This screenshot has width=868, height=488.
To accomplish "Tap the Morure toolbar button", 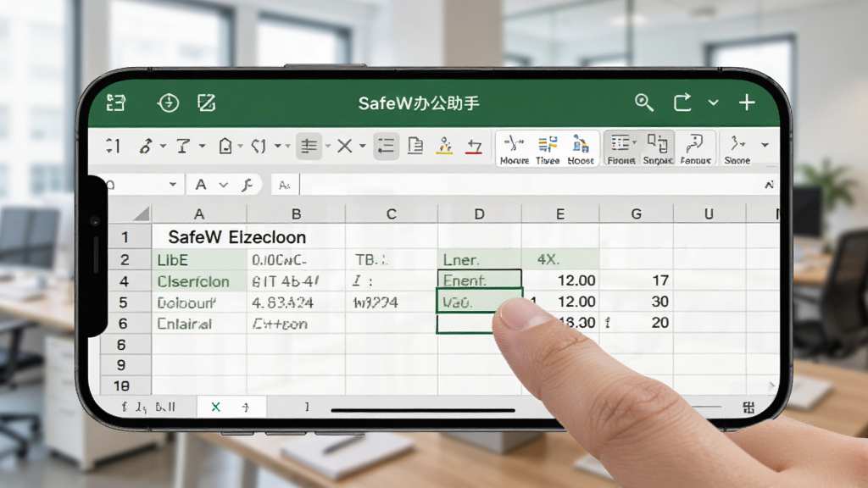I will pyautogui.click(x=515, y=149).
